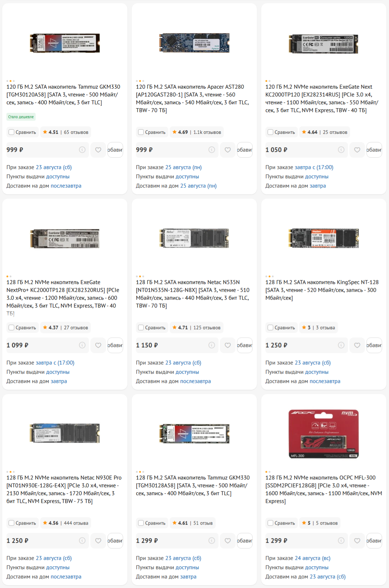
Task: Click доступны pickup link under Apacer AST280
Action: tap(187, 177)
